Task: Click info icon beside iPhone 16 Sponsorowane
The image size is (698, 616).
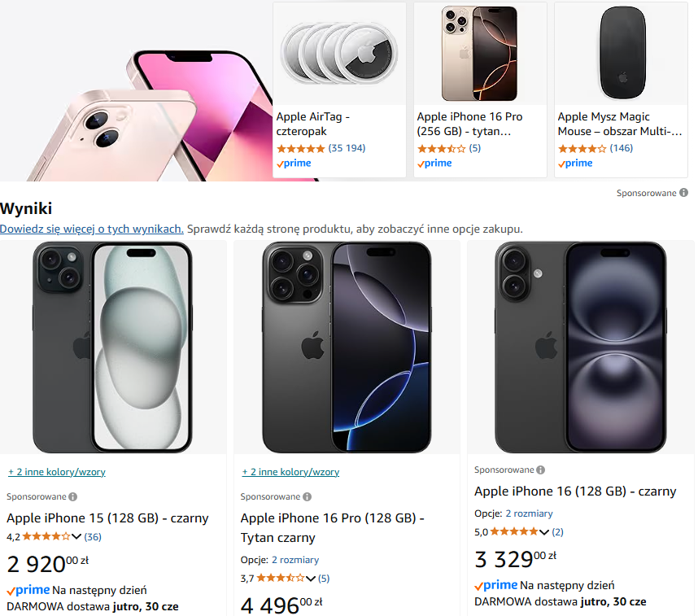Action: pyautogui.click(x=541, y=470)
